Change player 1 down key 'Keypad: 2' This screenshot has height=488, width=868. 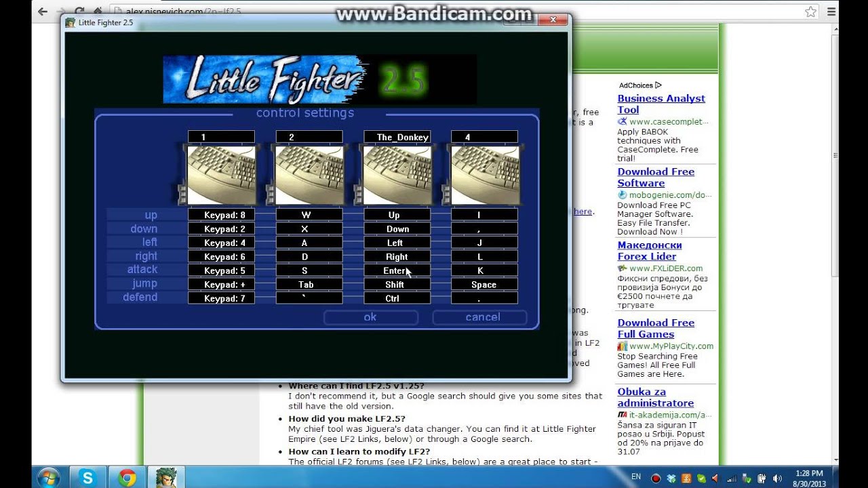click(221, 229)
